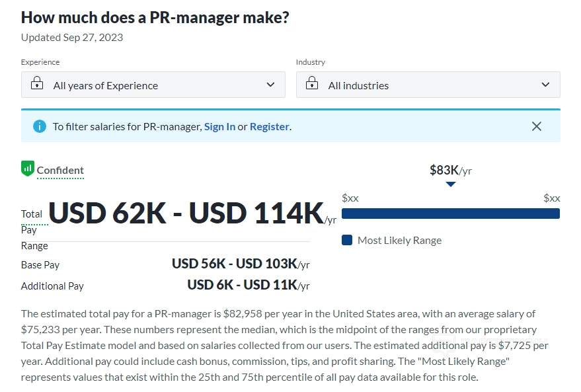Click the USD 62K - USD 114K total pay
The width and height of the screenshot is (581, 392).
[186, 213]
